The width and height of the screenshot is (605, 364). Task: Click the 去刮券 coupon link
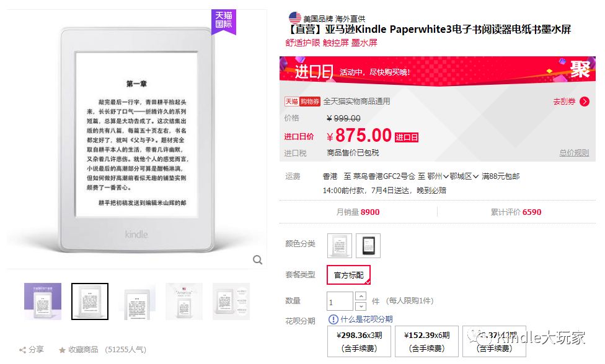[564, 102]
